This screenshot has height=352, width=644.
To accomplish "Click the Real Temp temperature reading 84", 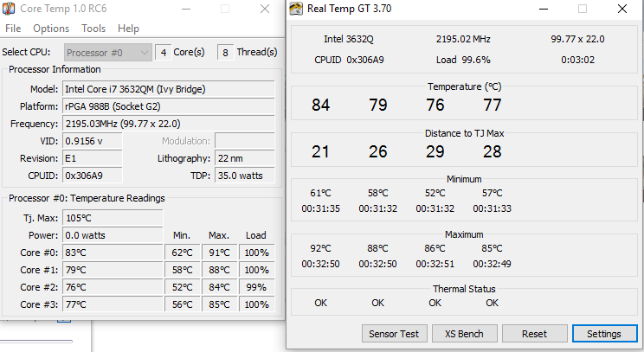I will (x=320, y=105).
